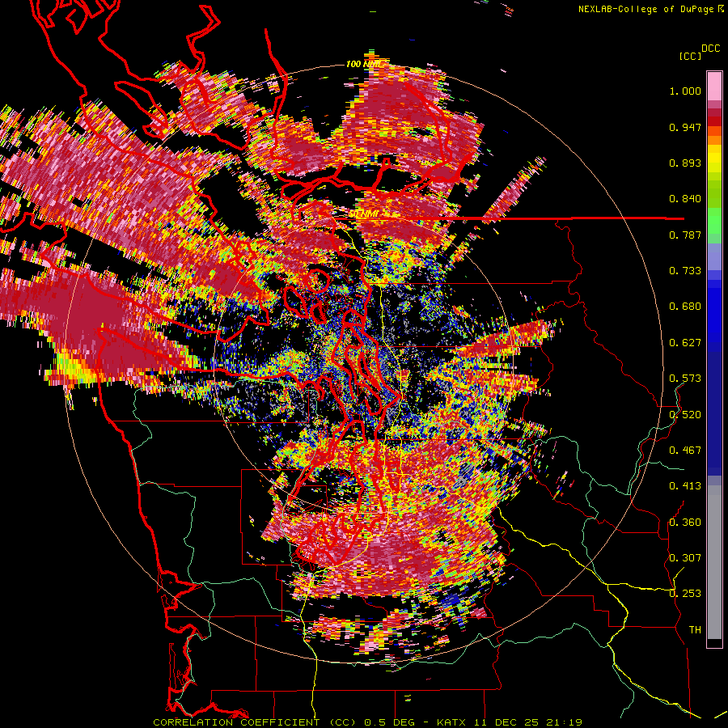The width and height of the screenshot is (728, 728).
Task: Click the TH threshold label on the legend
Action: 695,629
